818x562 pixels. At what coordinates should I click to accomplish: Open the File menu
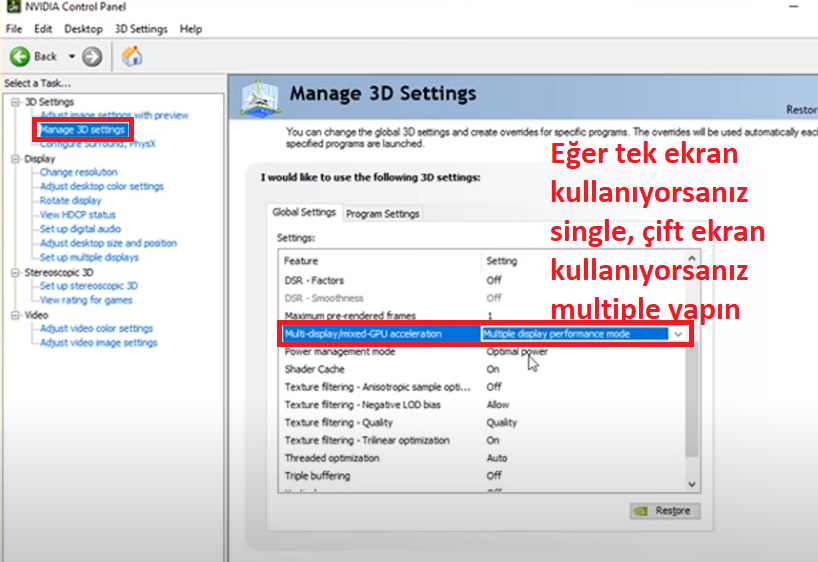point(14,29)
